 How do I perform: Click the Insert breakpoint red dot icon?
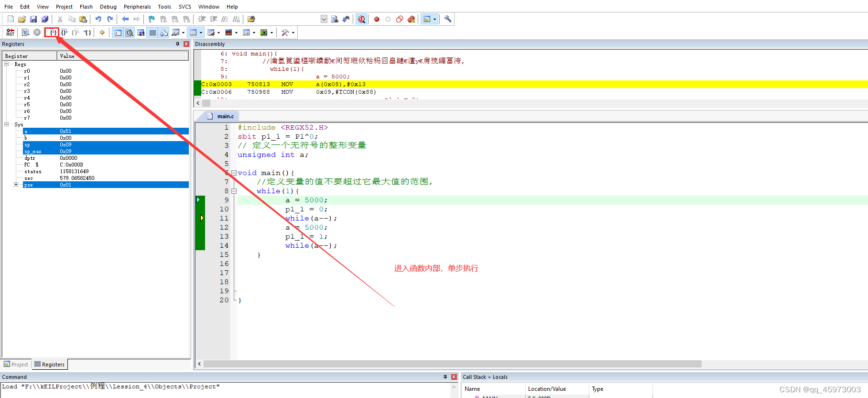point(377,19)
